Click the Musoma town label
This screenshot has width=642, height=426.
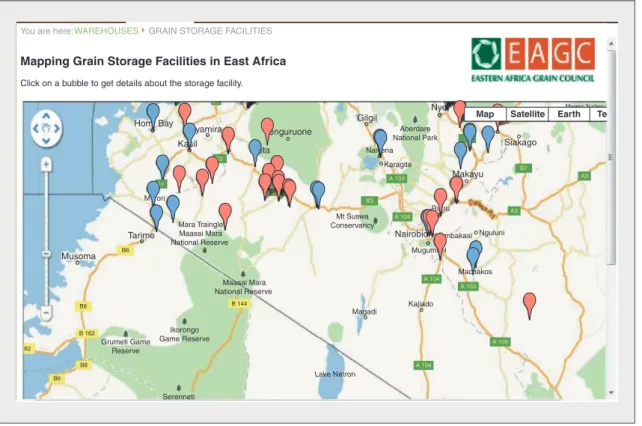pos(78,256)
